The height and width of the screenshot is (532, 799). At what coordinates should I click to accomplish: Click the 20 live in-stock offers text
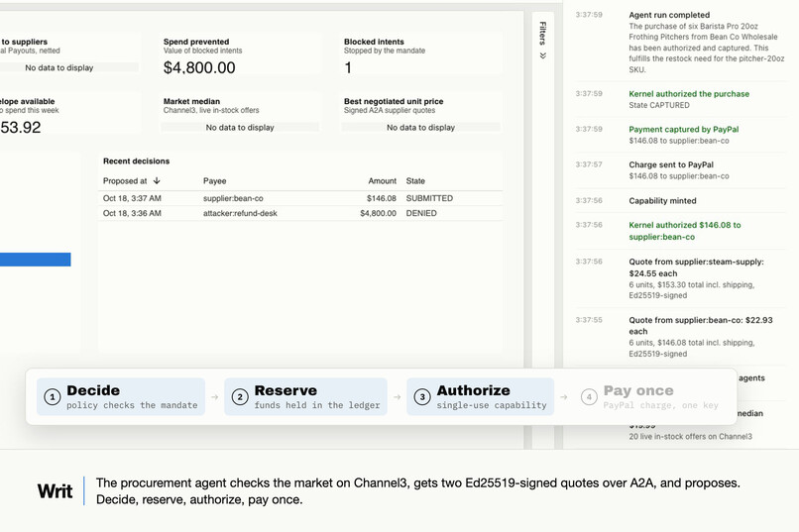(690, 436)
